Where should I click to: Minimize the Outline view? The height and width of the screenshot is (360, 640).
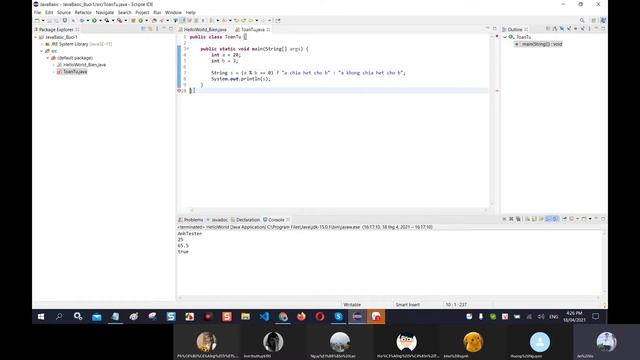596,29
